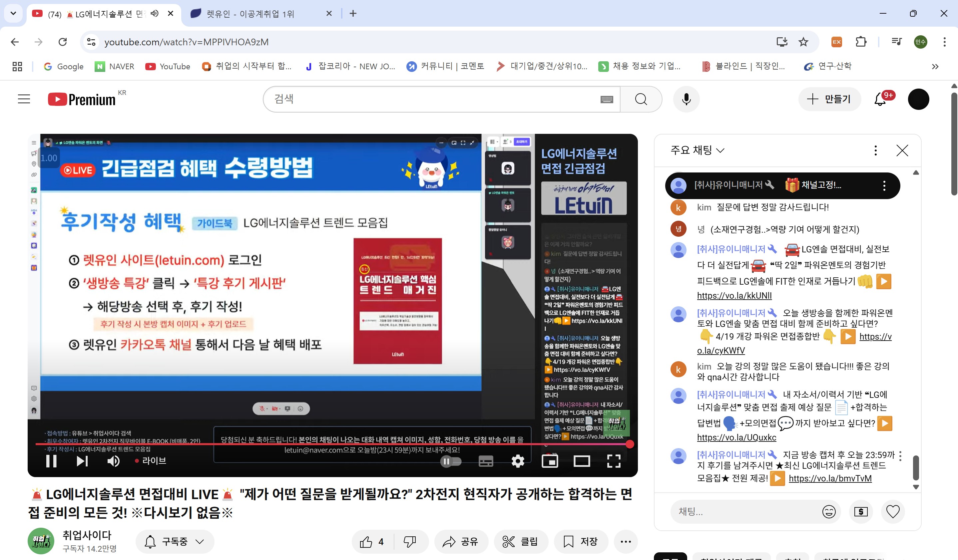Show hidden bookmarks with double chevron
Screen dimensions: 958x560
click(935, 67)
